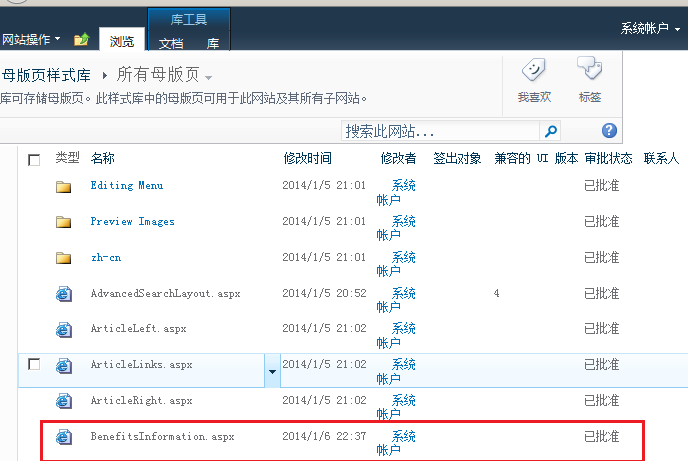
Task: Click the navigate up folder icon
Action: tap(82, 39)
